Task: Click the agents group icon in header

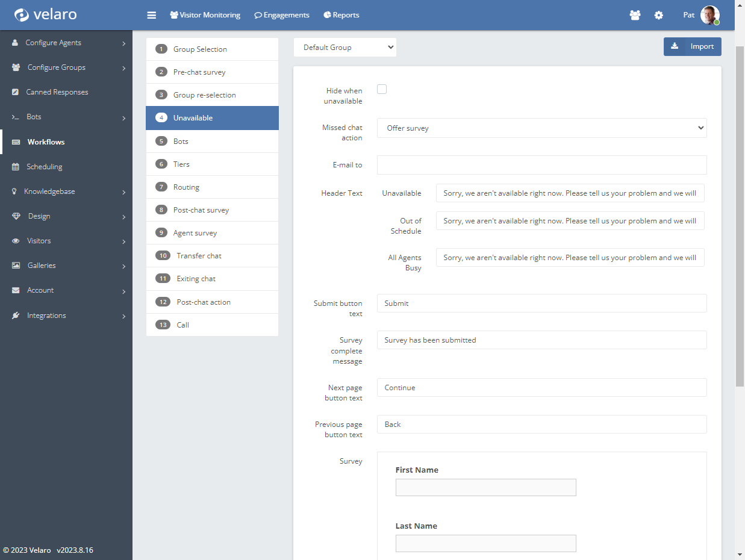Action: (x=635, y=15)
